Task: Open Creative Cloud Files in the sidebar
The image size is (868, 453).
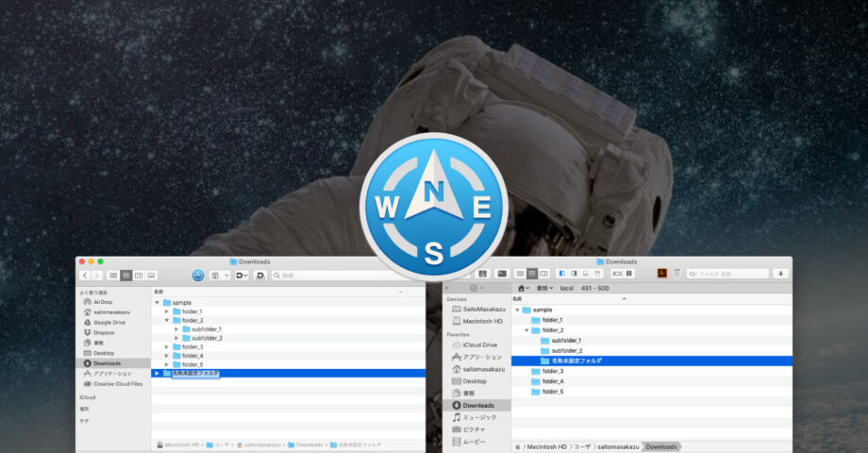Action: point(117,383)
